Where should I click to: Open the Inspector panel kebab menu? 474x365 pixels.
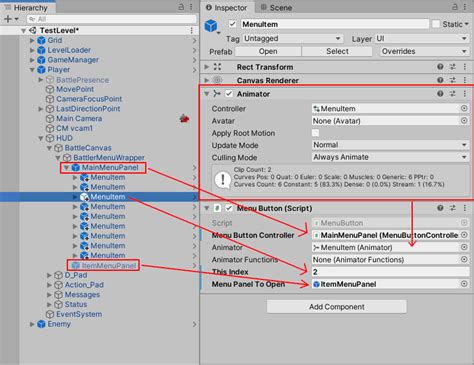click(x=465, y=7)
